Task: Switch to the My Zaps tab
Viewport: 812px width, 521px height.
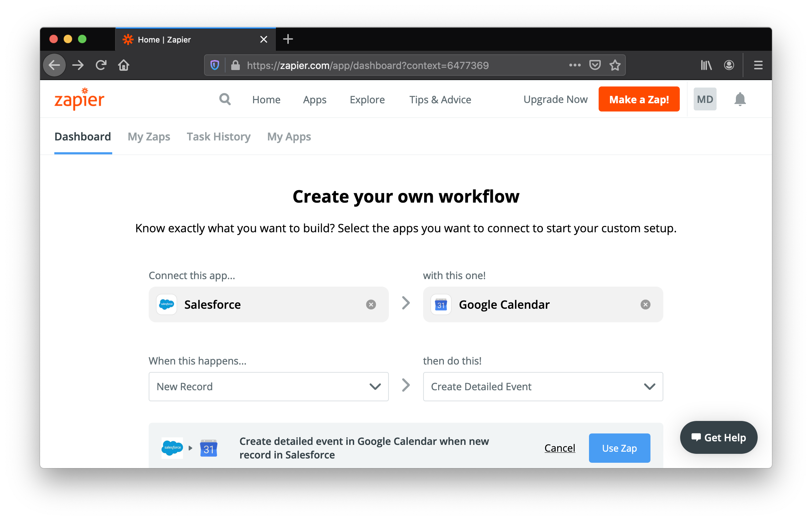Action: pos(149,137)
